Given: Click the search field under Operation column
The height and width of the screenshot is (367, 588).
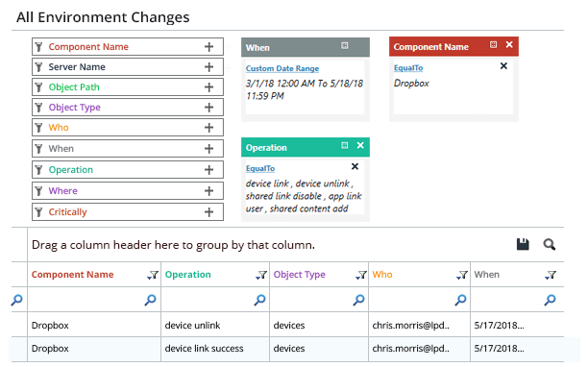Looking at the screenshot, I should pos(215,300).
